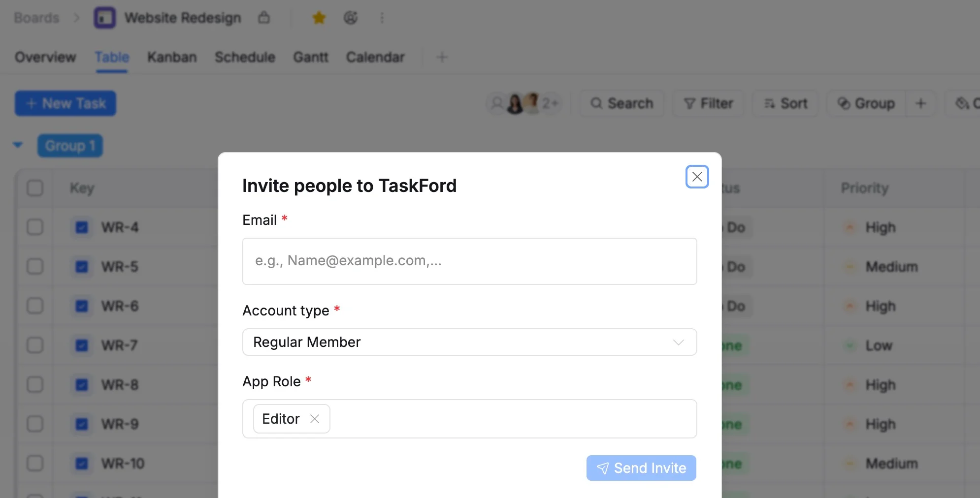Click the Send Invite button

tap(641, 468)
